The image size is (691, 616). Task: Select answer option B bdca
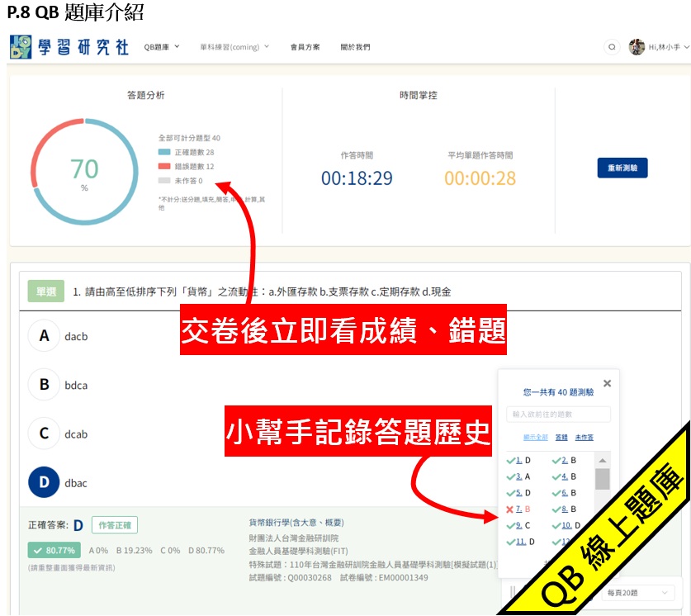(x=45, y=385)
